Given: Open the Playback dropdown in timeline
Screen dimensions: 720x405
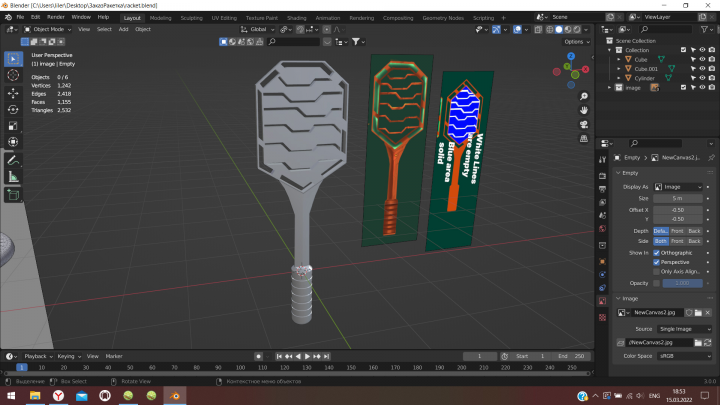Looking at the screenshot, I should pyautogui.click(x=38, y=356).
